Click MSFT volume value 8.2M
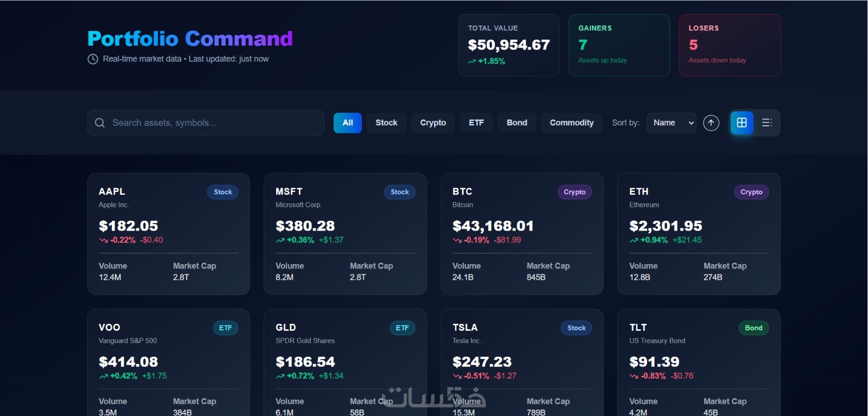Viewport: 868px width, 416px height. click(x=285, y=277)
